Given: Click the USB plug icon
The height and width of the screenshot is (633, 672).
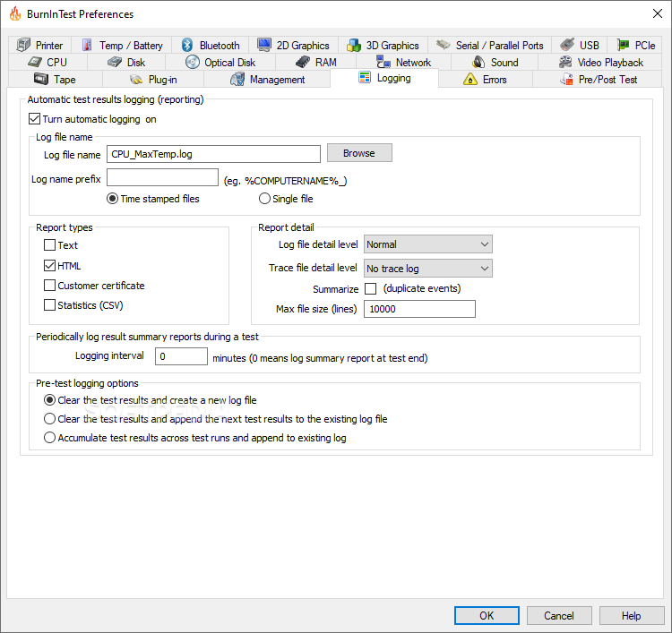Looking at the screenshot, I should (x=567, y=44).
